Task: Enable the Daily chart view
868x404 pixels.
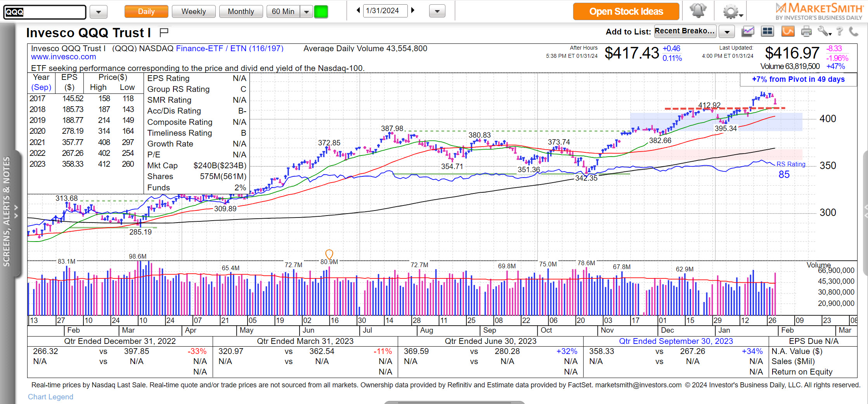Action: (146, 11)
